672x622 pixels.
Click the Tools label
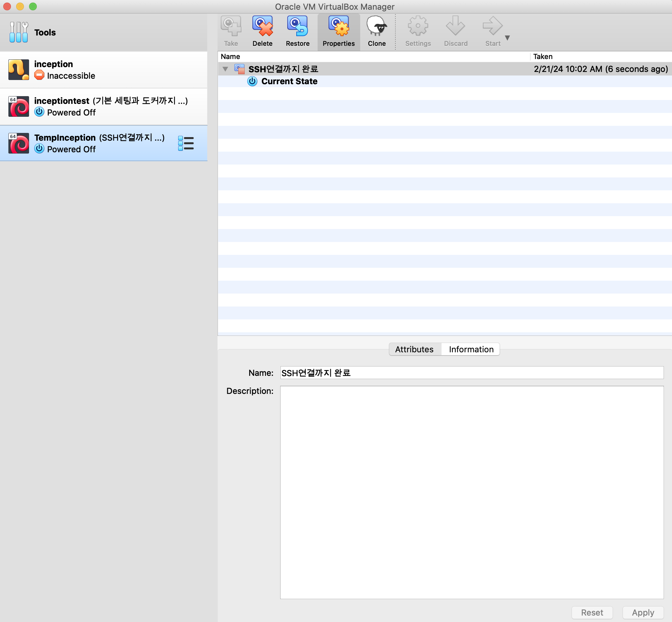[x=45, y=32]
